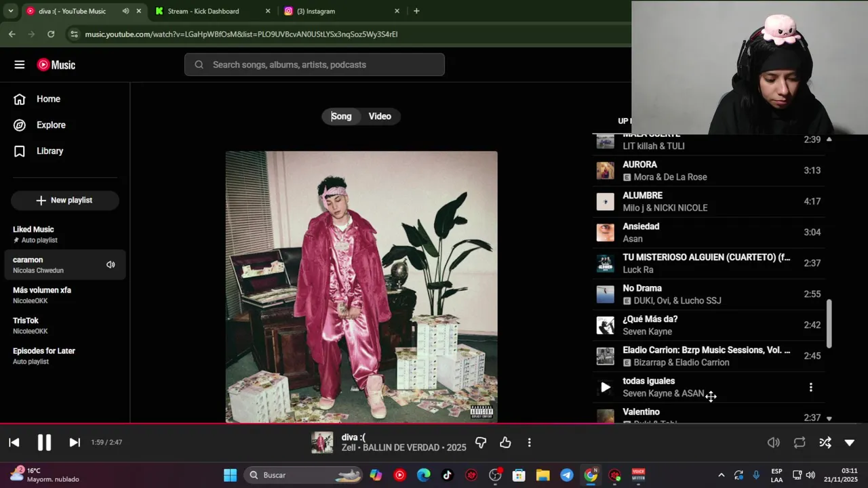
Task: Open the tab search dropdown
Action: [x=10, y=11]
